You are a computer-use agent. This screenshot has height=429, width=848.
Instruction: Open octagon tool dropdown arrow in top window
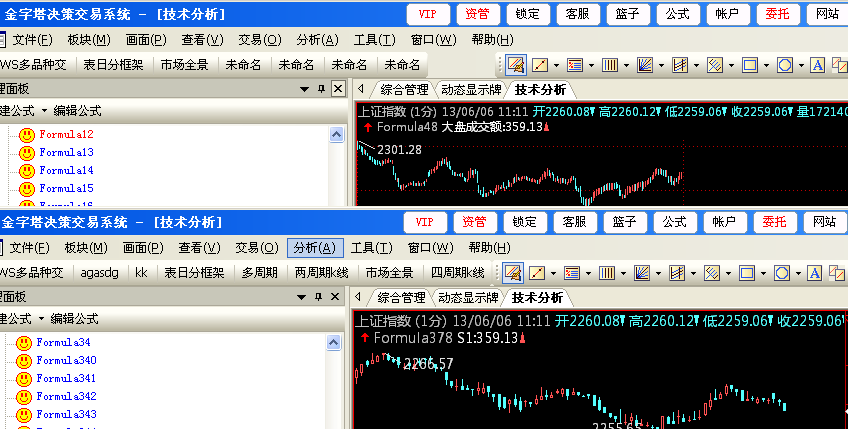[x=801, y=66]
